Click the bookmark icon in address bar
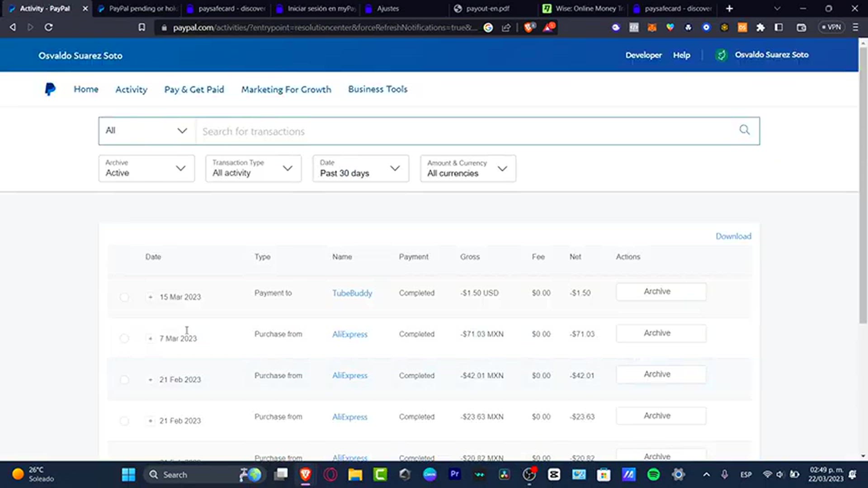The height and width of the screenshot is (488, 868). [x=142, y=27]
